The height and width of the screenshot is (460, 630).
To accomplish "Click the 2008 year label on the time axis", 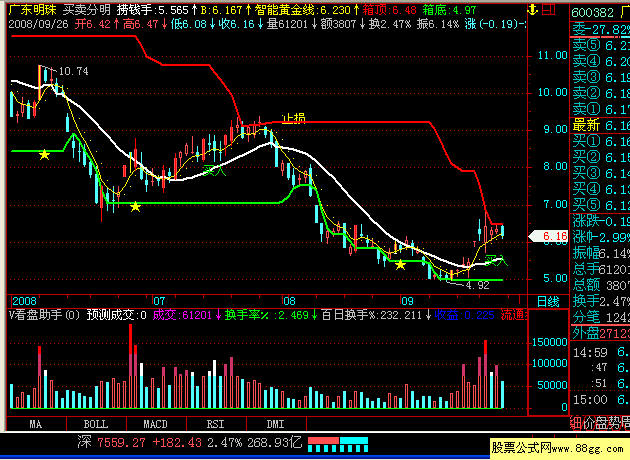I will click(24, 301).
